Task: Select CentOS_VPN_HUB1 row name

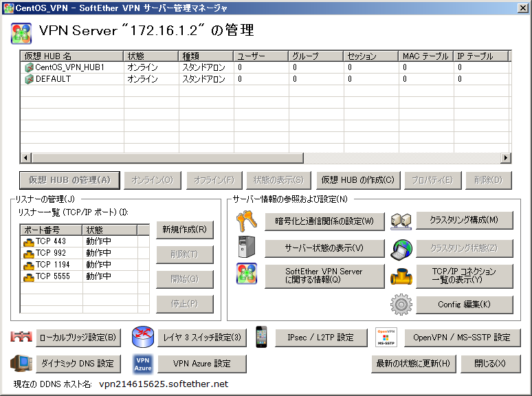Action: [x=69, y=67]
